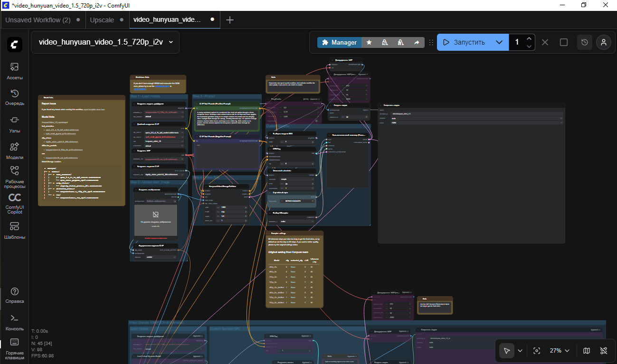Open the Ассеты sidebar panel
This screenshot has height=364, width=617.
[x=14, y=71]
